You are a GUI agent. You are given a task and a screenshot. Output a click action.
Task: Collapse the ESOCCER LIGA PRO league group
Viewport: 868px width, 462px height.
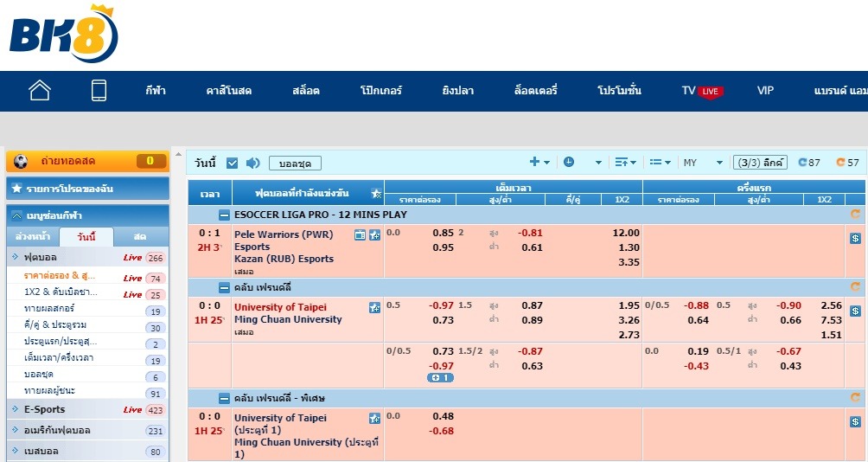click(224, 215)
